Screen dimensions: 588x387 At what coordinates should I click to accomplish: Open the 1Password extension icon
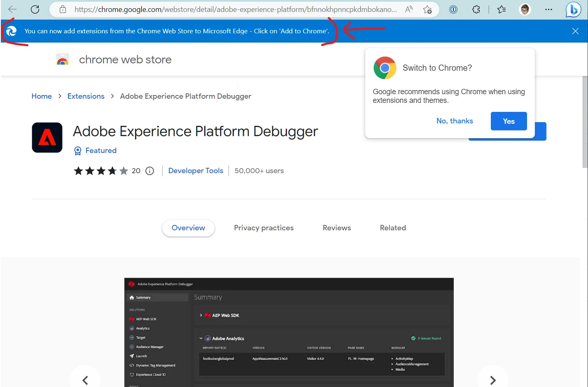[453, 9]
